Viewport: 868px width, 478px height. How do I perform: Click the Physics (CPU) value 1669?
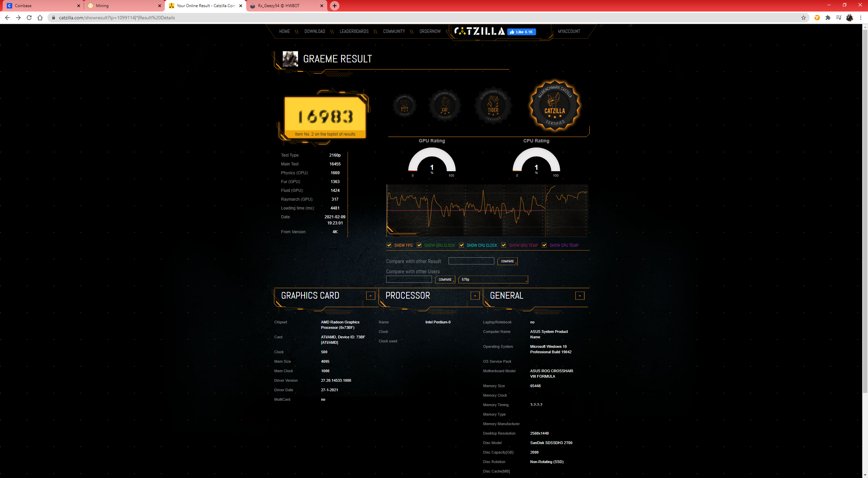coord(335,173)
